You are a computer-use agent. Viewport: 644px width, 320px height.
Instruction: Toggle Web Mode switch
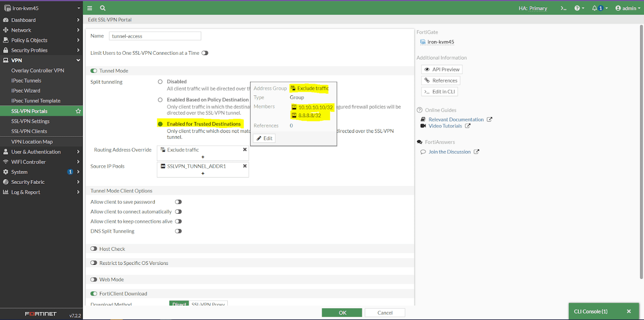94,280
